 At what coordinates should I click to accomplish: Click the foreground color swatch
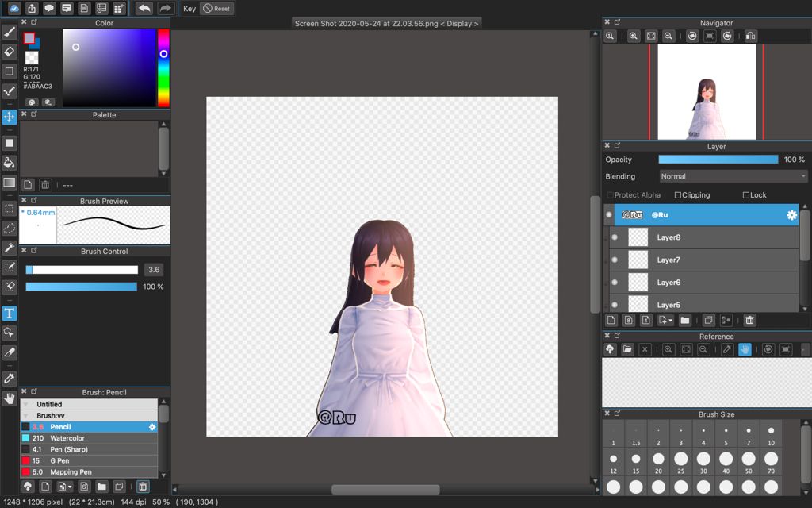[29, 38]
